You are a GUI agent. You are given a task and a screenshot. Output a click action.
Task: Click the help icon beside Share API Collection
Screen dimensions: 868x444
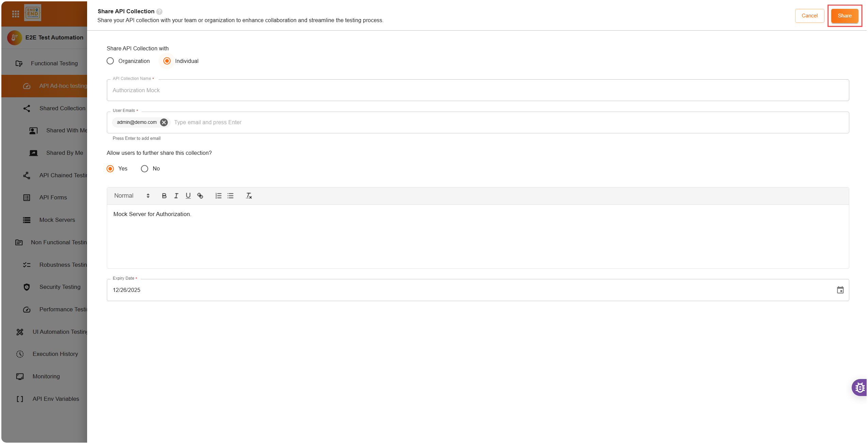159,12
